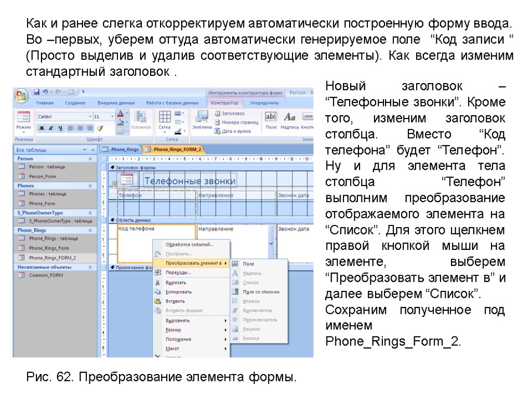Screen dimensions: 532x399
Task: Align text left in Шрифт group
Action: [71, 128]
